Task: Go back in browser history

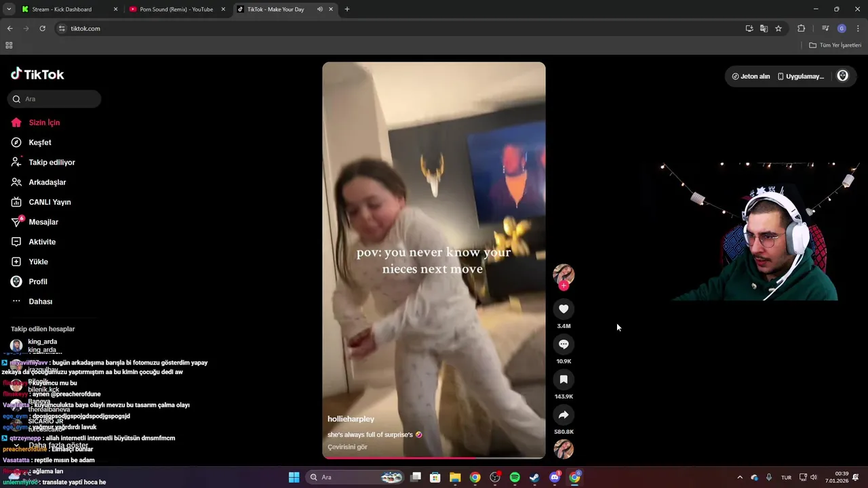Action: pyautogui.click(x=9, y=28)
